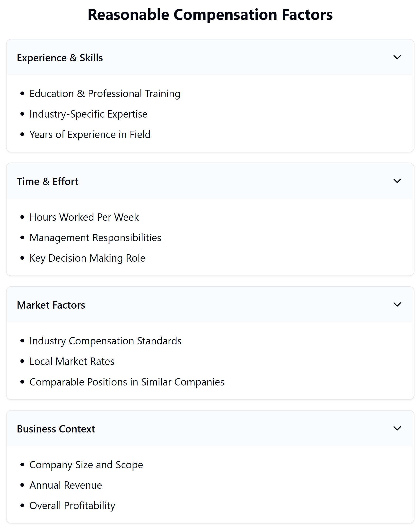
Task: Collapse the Market Factors section chevron
Action: (x=397, y=304)
